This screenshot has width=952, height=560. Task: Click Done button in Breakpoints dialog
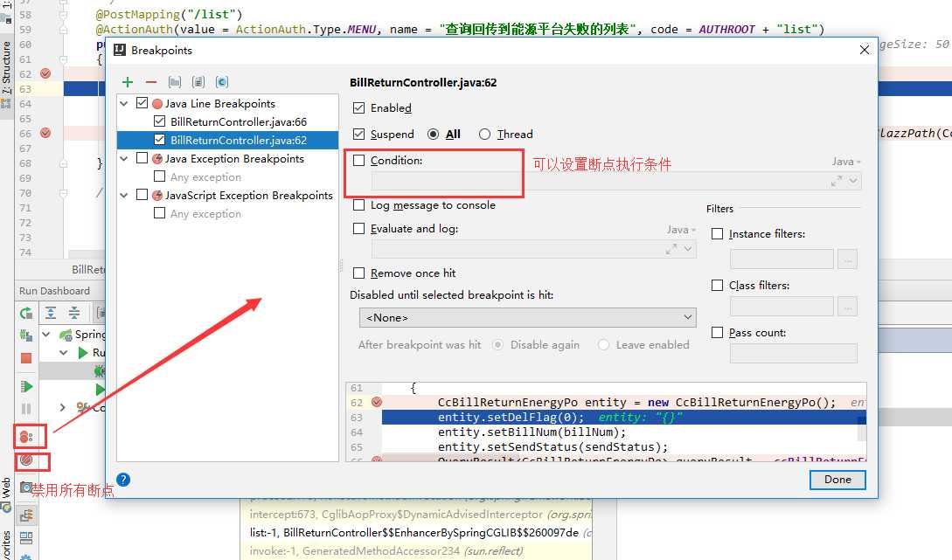coord(837,480)
